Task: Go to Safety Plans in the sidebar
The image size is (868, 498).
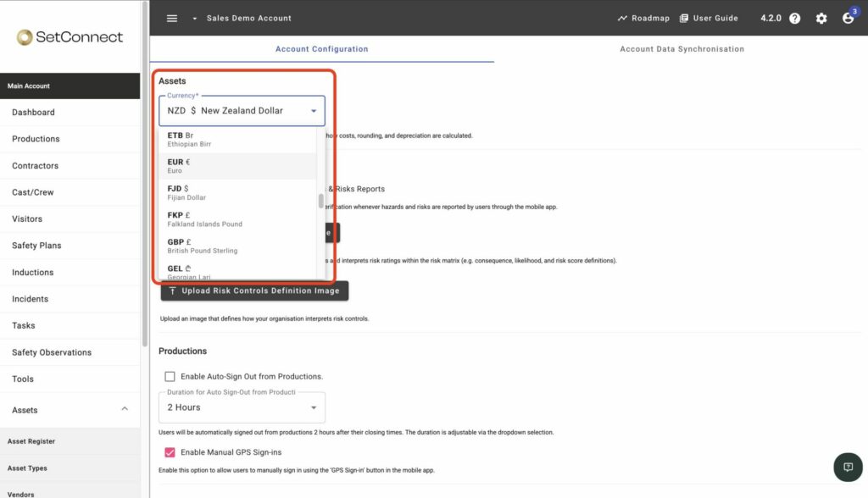Action: (x=70, y=246)
